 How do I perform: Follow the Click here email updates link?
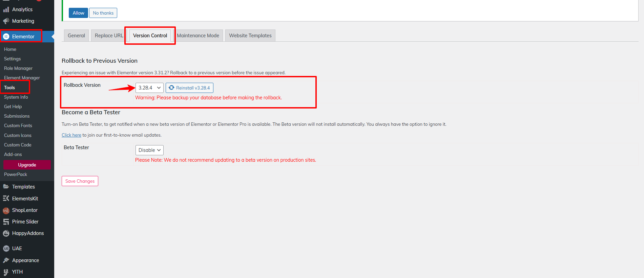click(x=71, y=135)
